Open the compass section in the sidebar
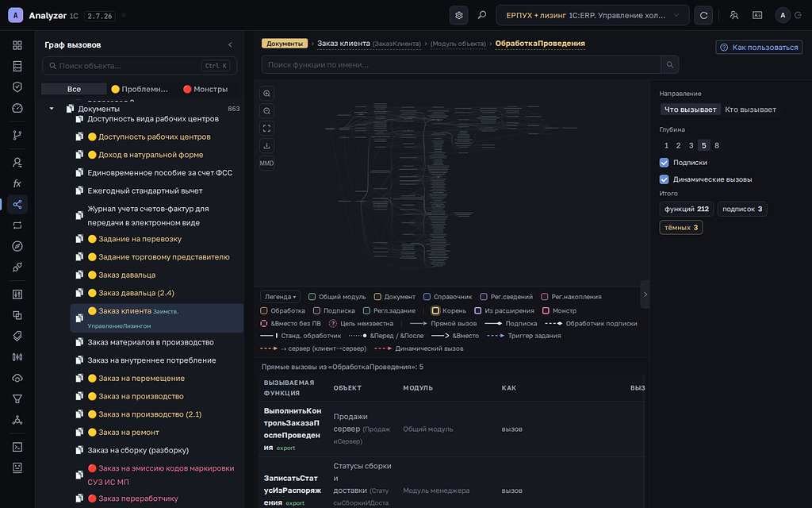 [x=17, y=246]
